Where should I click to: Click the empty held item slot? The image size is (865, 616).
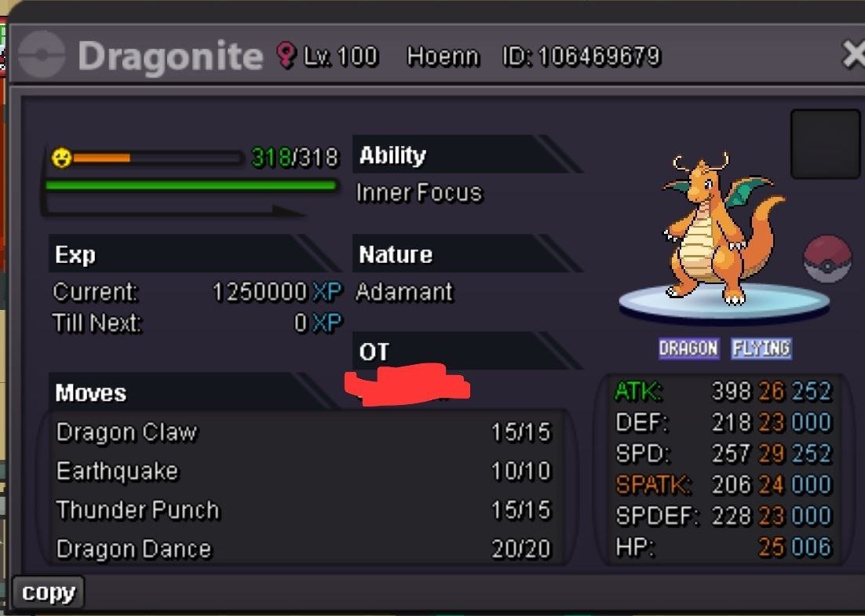[x=825, y=144]
